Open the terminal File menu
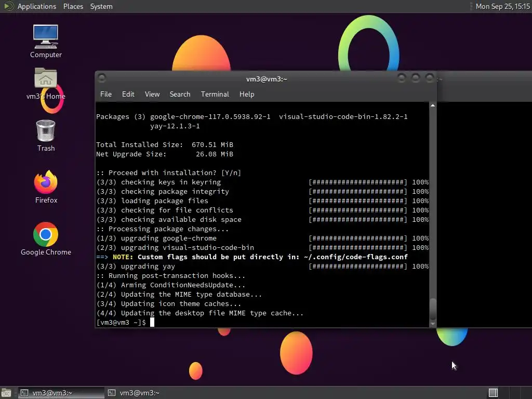The height and width of the screenshot is (399, 532). (x=106, y=95)
